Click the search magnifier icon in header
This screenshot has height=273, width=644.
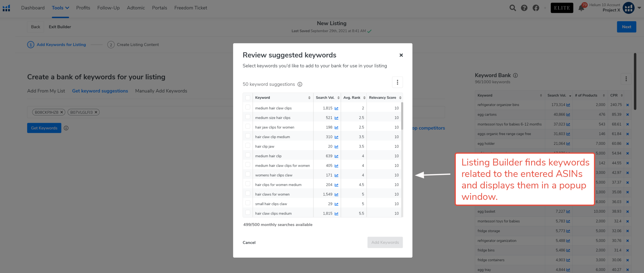pyautogui.click(x=512, y=8)
